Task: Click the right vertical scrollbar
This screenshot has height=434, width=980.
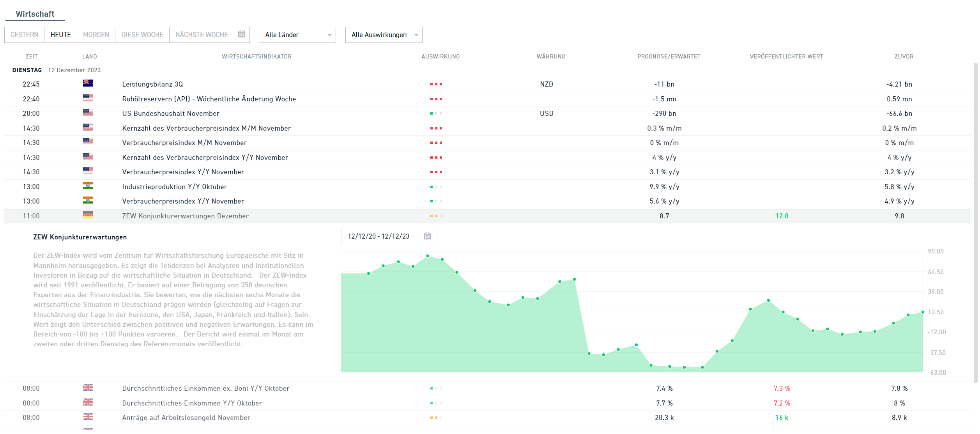Action: click(x=976, y=222)
